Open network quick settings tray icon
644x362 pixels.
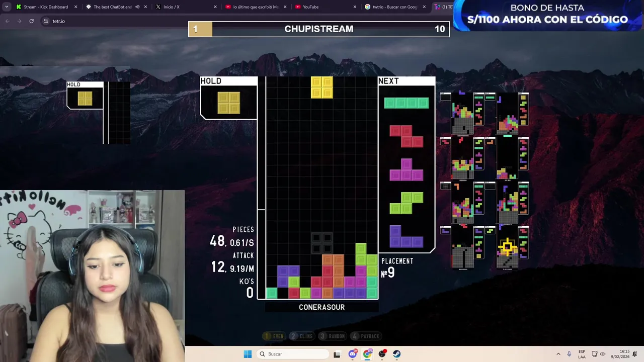594,354
